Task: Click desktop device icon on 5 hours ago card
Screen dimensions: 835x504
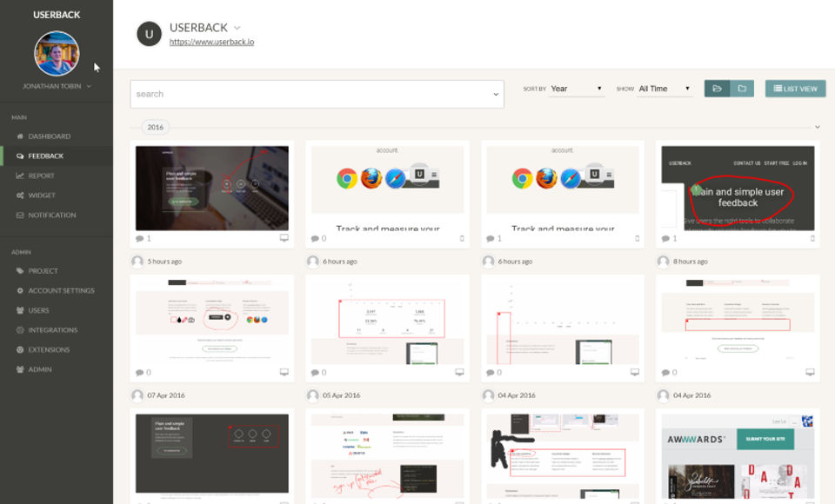Action: click(284, 238)
